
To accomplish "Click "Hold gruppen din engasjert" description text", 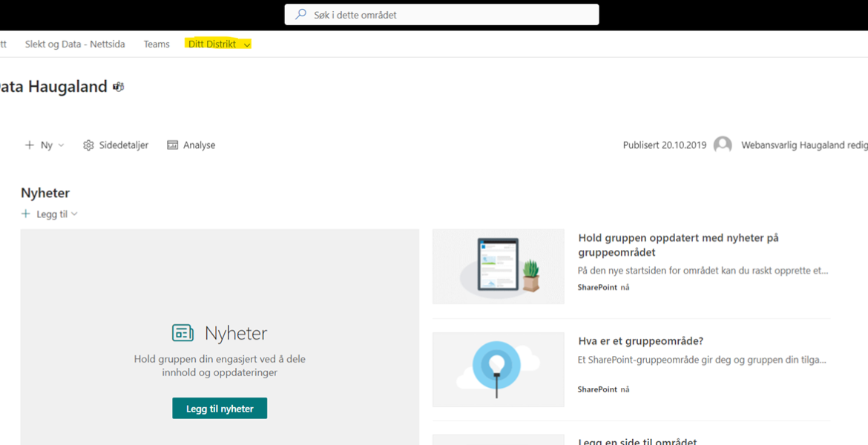I will [220, 366].
